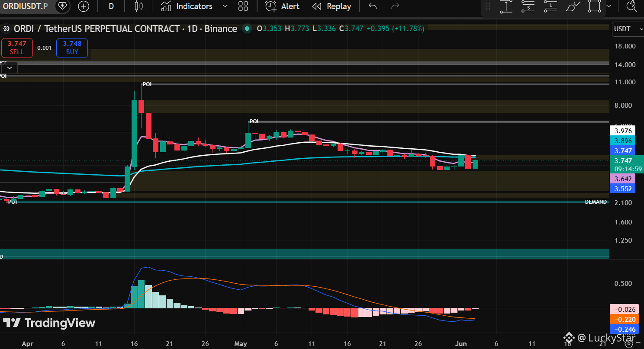
Task: Grab the floating drawing toolbar handle
Action: click(488, 6)
